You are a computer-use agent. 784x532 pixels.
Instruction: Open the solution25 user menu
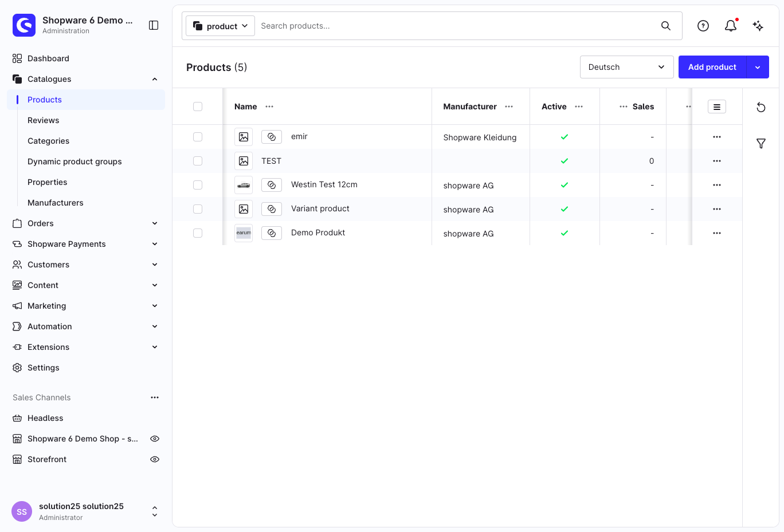86,511
